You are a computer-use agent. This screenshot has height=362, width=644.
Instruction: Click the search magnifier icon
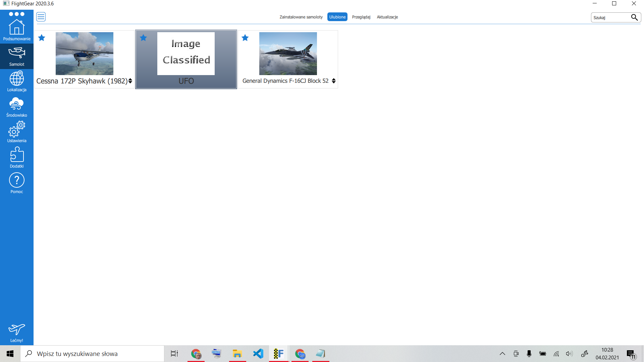tap(634, 17)
